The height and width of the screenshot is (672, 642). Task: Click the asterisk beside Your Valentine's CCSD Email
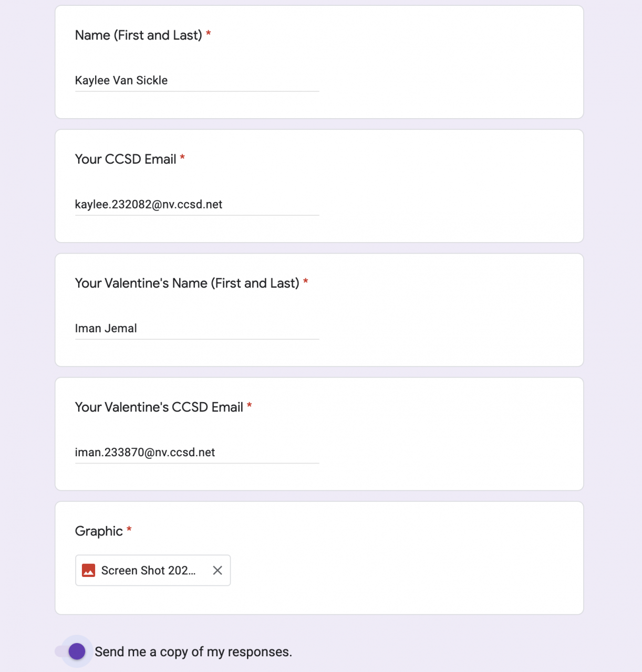pos(250,406)
